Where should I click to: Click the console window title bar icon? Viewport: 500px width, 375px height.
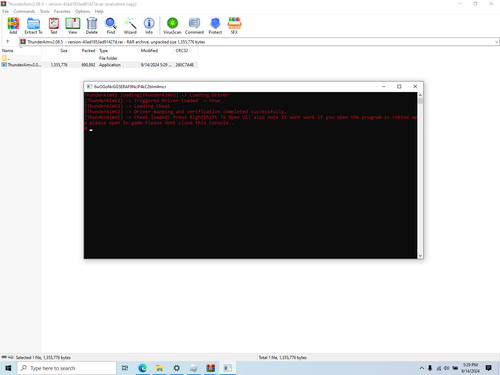(89, 87)
